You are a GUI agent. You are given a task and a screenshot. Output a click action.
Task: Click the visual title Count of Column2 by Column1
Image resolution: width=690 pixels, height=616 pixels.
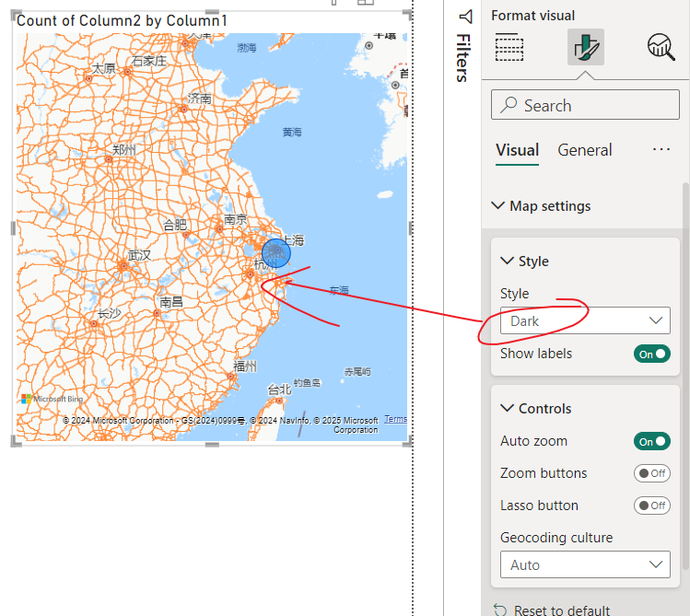[x=122, y=20]
